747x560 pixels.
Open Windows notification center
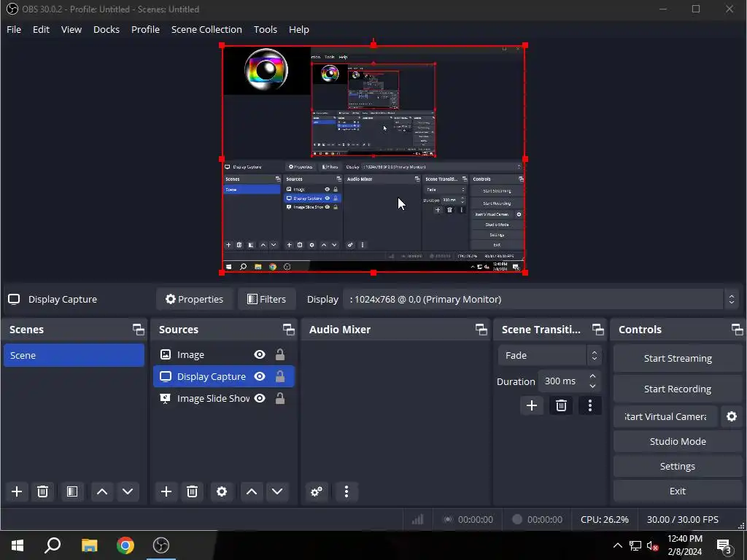(724, 545)
